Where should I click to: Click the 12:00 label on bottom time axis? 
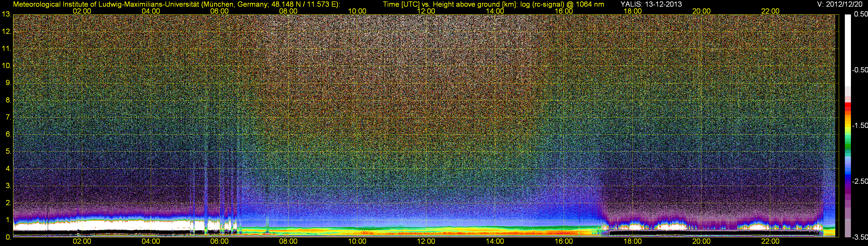[x=426, y=241]
